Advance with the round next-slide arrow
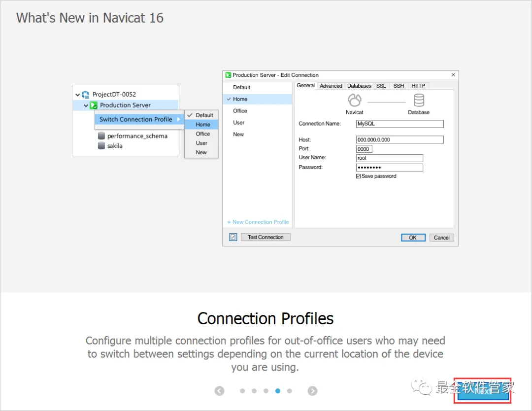The width and height of the screenshot is (532, 411). (x=312, y=391)
